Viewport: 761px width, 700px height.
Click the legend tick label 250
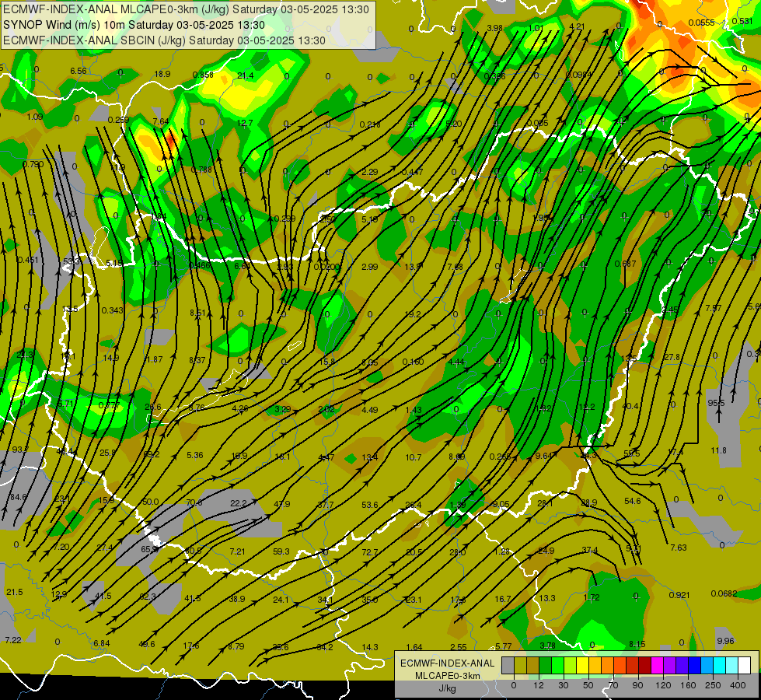coord(713,685)
